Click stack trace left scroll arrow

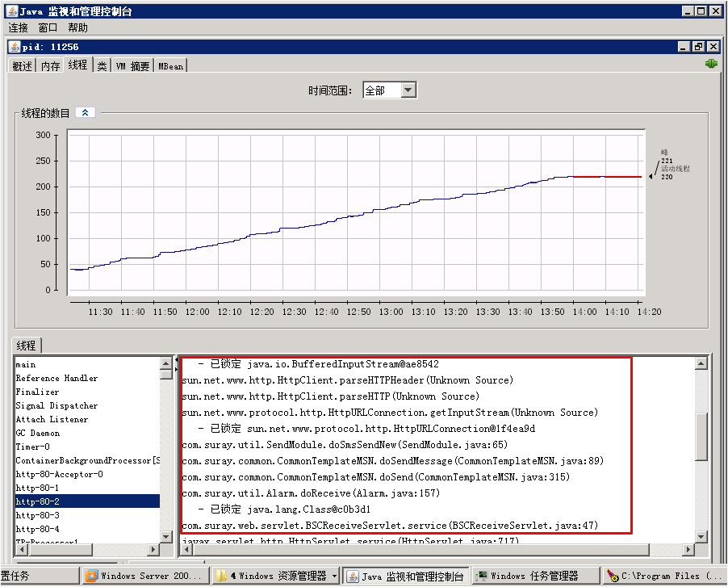(186, 549)
